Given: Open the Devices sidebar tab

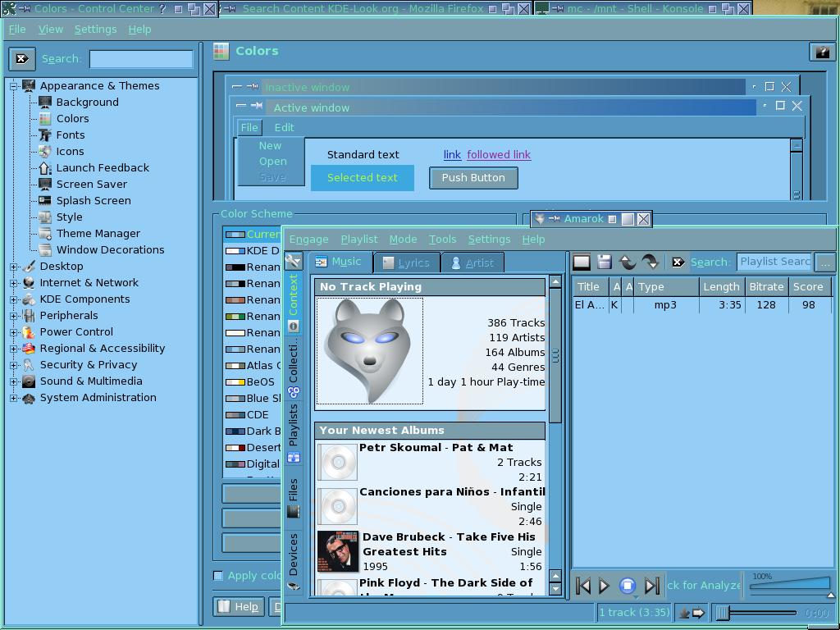Looking at the screenshot, I should tap(293, 561).
